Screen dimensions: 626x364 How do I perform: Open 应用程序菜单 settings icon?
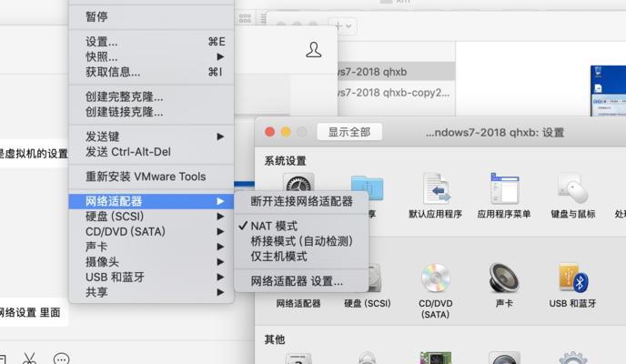[504, 188]
